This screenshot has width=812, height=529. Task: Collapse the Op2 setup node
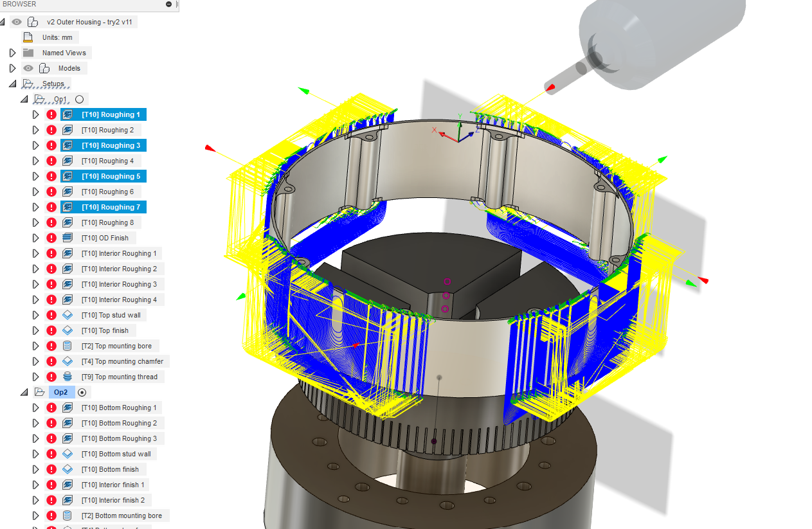coord(24,392)
